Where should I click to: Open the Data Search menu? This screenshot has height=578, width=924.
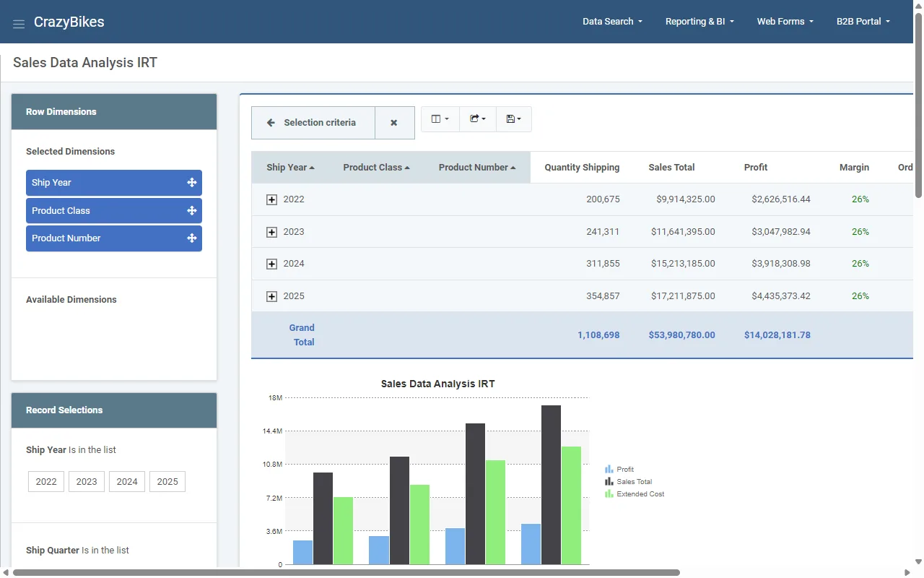[x=612, y=22]
